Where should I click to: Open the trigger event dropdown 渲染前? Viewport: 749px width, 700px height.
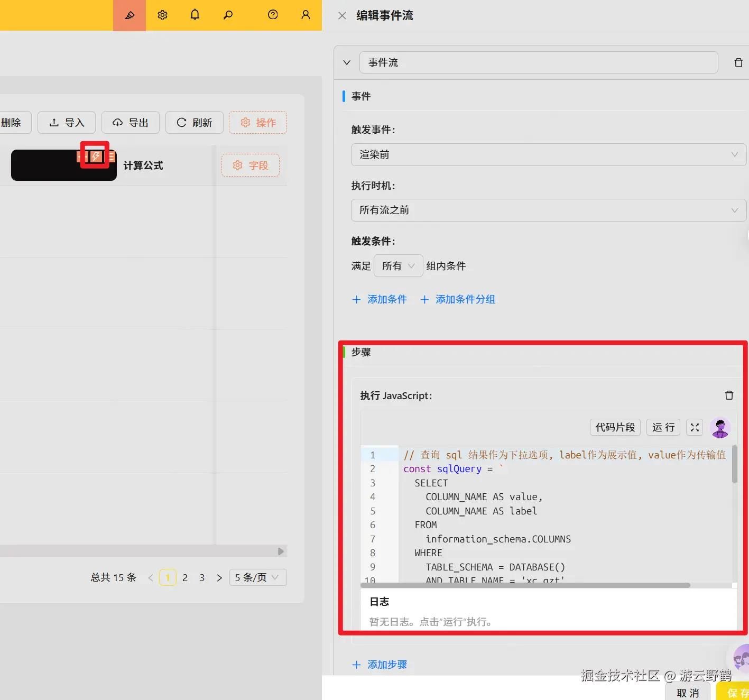[x=549, y=154]
